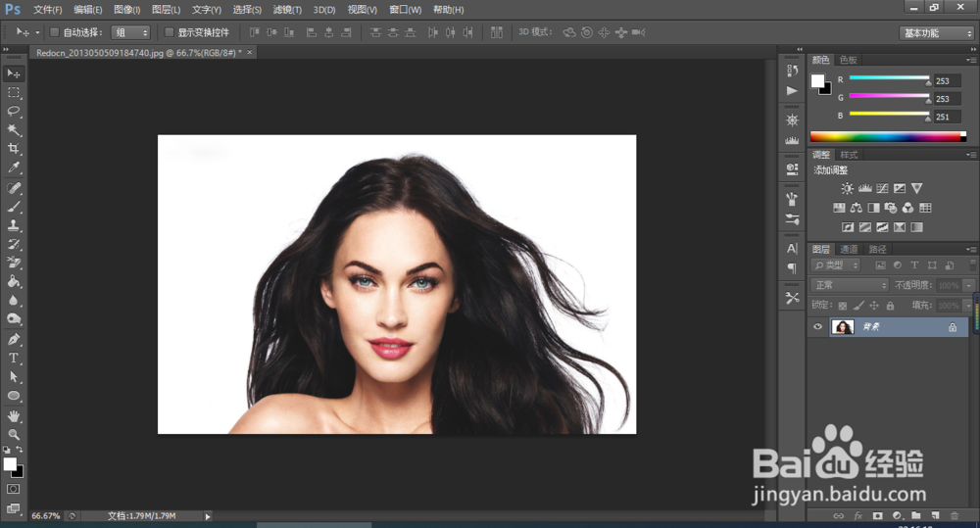Screen dimensions: 980x528
Task: Open the 不透明度 opacity dropdown arrow
Action: [969, 286]
